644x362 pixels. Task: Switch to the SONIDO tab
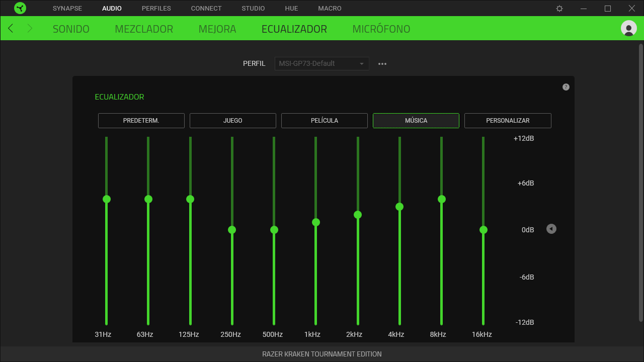pos(71,29)
